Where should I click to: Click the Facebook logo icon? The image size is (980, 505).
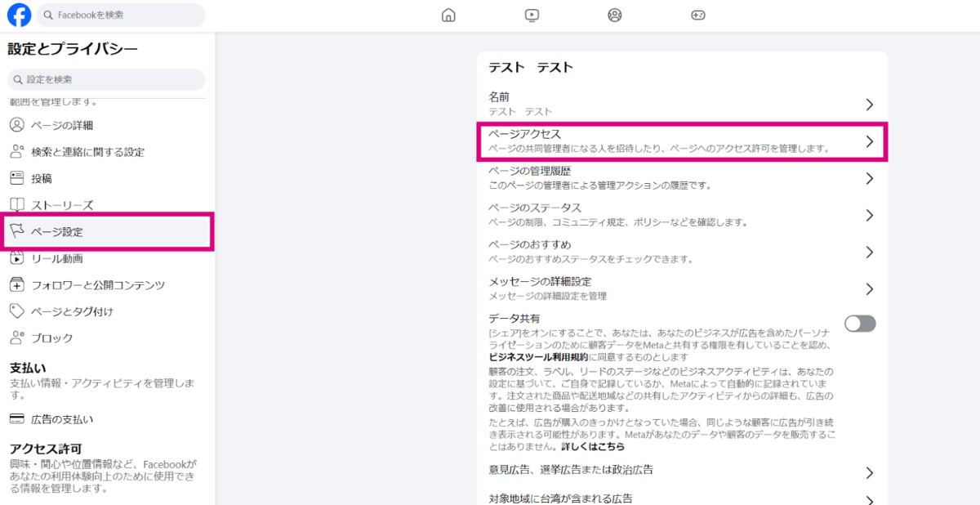[x=19, y=15]
